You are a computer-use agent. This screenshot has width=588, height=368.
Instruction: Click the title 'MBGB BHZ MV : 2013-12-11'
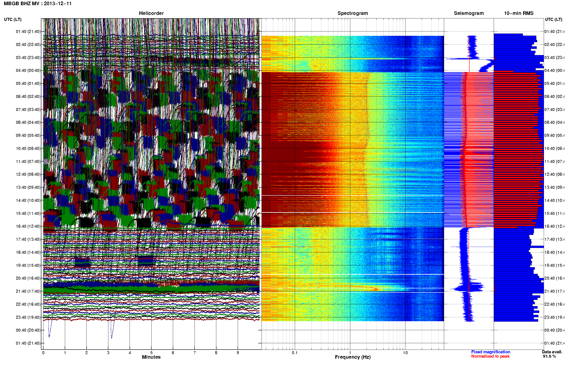tap(38, 3)
